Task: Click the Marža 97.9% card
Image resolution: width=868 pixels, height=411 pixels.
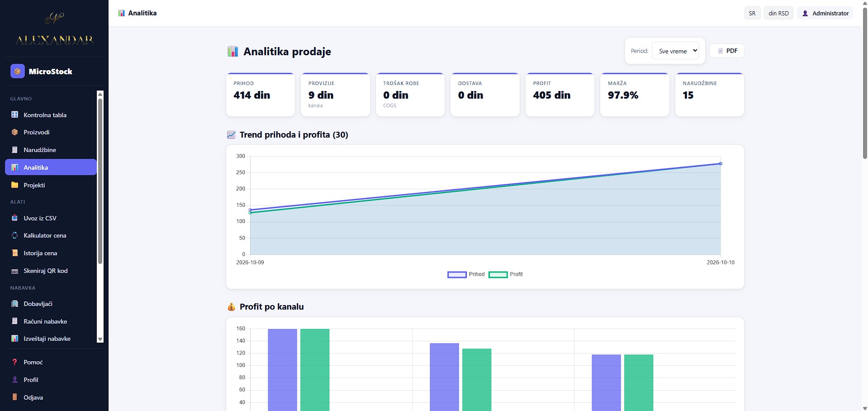Action: [x=635, y=95]
